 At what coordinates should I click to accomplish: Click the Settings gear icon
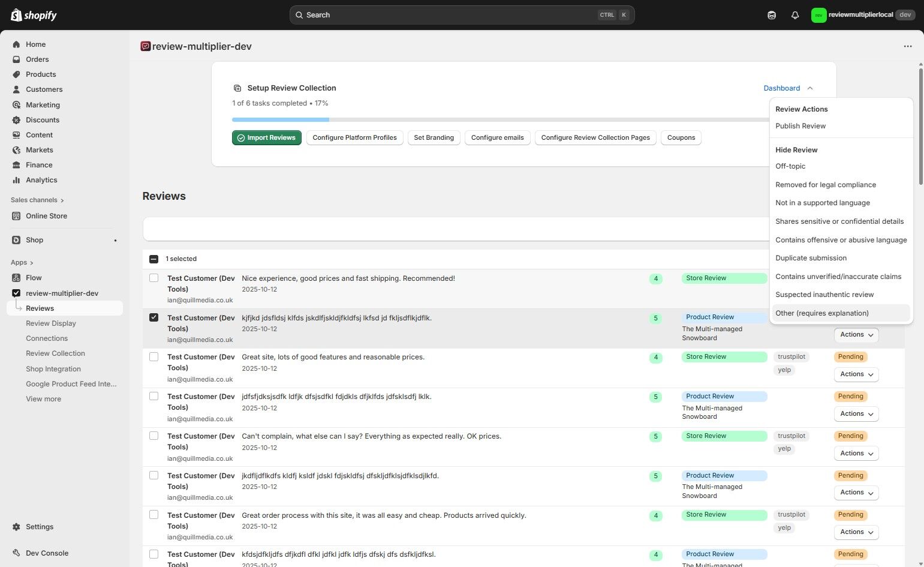pos(16,527)
